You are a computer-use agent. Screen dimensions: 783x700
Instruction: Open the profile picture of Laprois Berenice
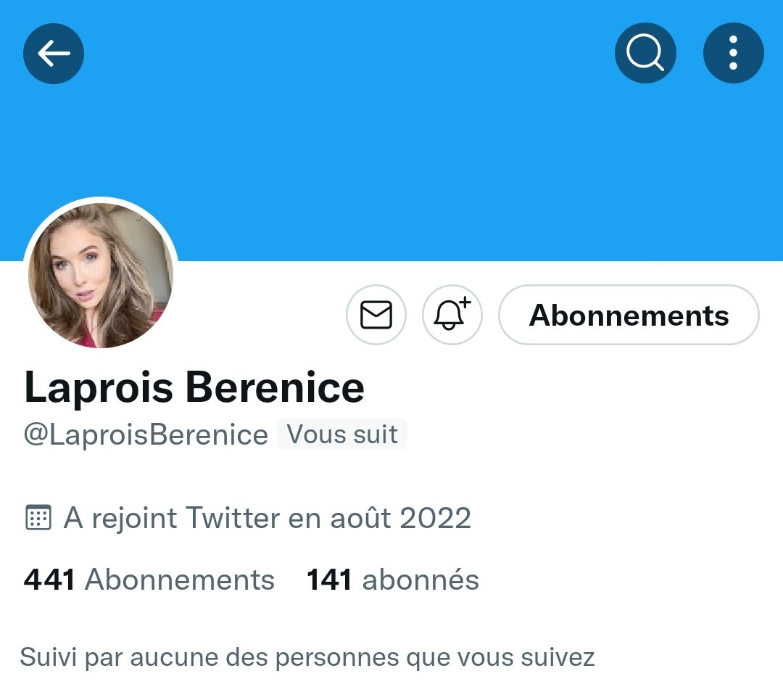pos(101,275)
